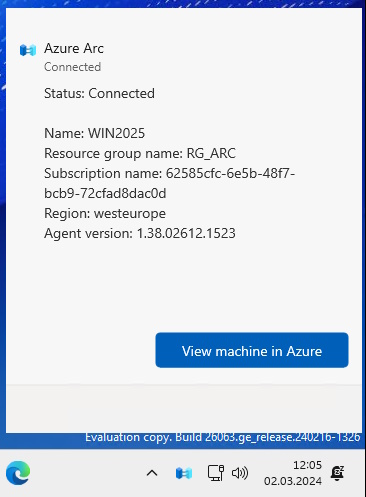Open the clock showing 12:05

(x=307, y=465)
